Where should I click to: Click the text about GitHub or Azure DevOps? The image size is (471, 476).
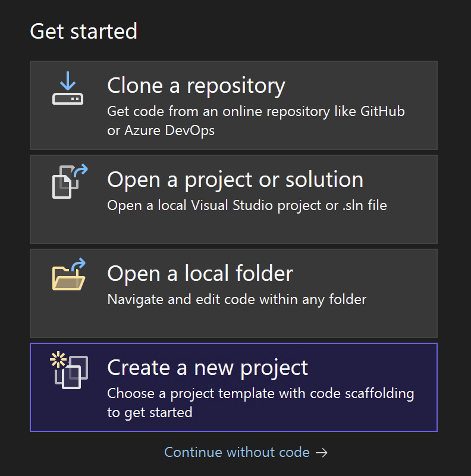point(256,119)
